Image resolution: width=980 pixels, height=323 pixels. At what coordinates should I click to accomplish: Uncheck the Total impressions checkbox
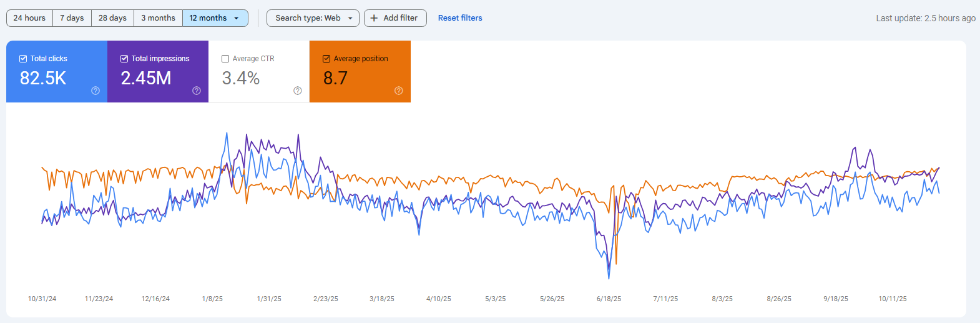coord(124,59)
